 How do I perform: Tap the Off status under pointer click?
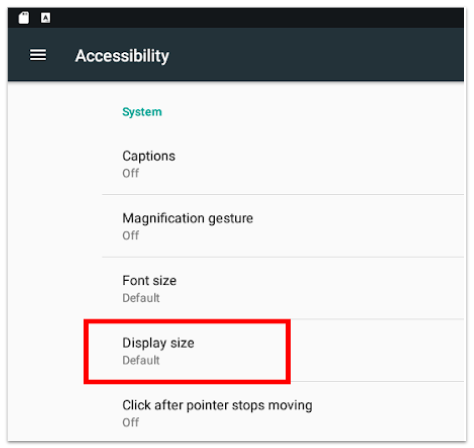click(x=131, y=422)
